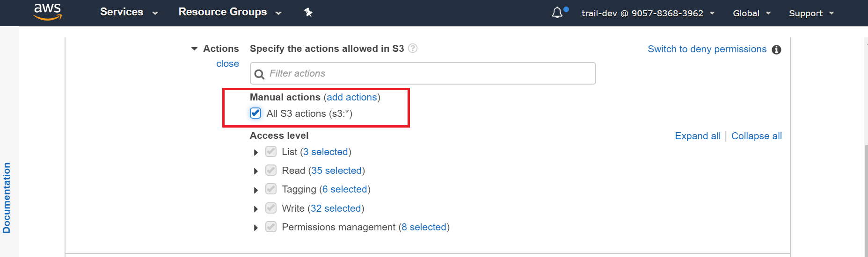Open the Resource Groups menu
868x257 pixels.
tap(230, 13)
